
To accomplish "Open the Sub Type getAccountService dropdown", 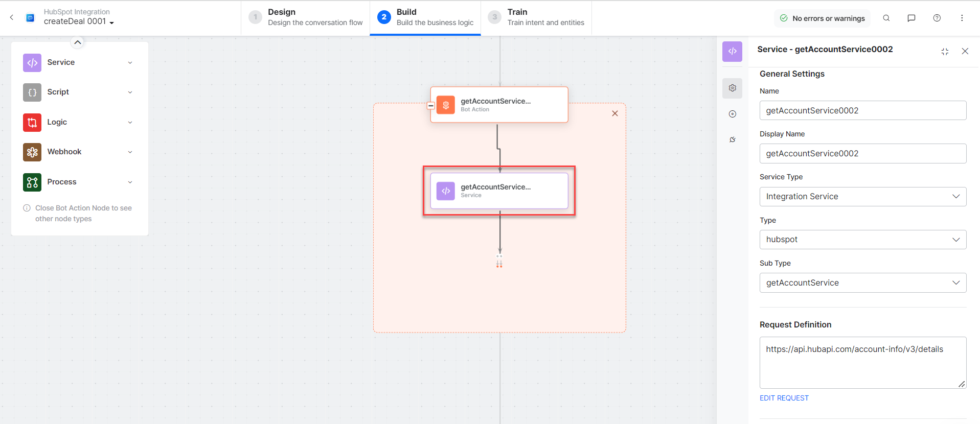I will (x=862, y=282).
